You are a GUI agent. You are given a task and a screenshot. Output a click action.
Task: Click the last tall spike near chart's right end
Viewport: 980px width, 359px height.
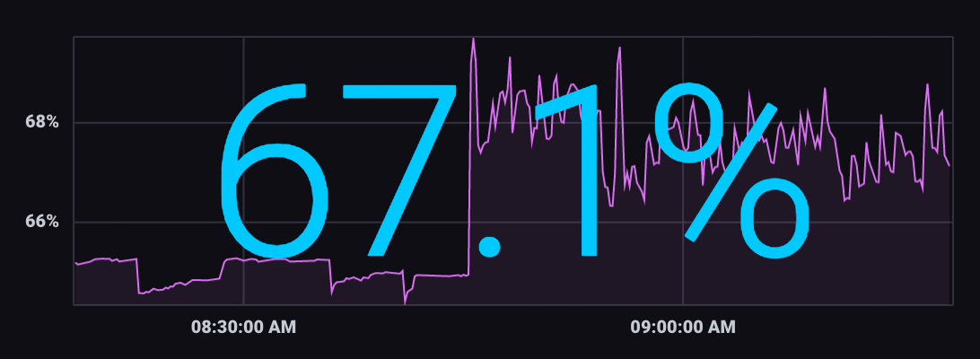pyautogui.click(x=928, y=85)
